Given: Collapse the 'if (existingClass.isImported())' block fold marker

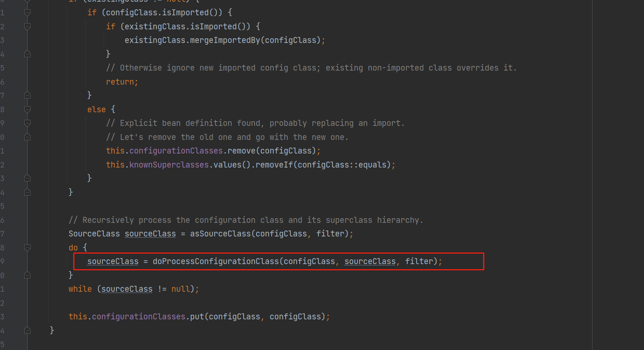Looking at the screenshot, I should tap(27, 26).
